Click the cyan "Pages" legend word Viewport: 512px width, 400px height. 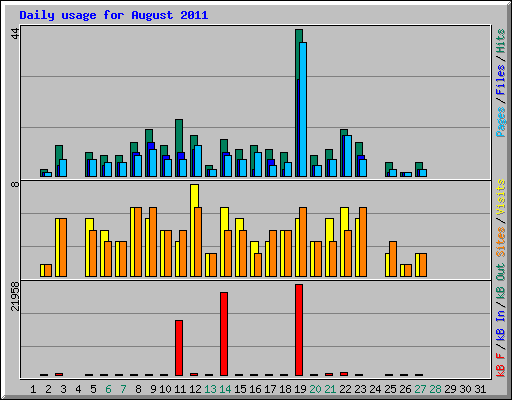(x=500, y=122)
